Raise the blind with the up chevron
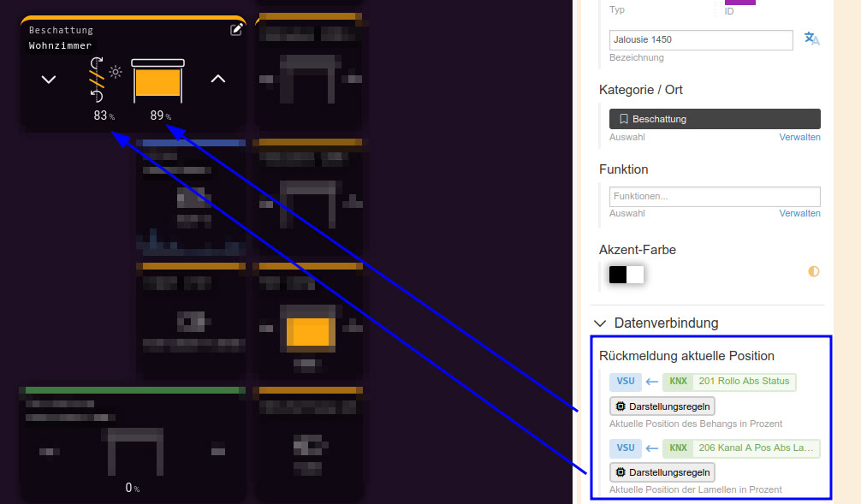 point(218,79)
